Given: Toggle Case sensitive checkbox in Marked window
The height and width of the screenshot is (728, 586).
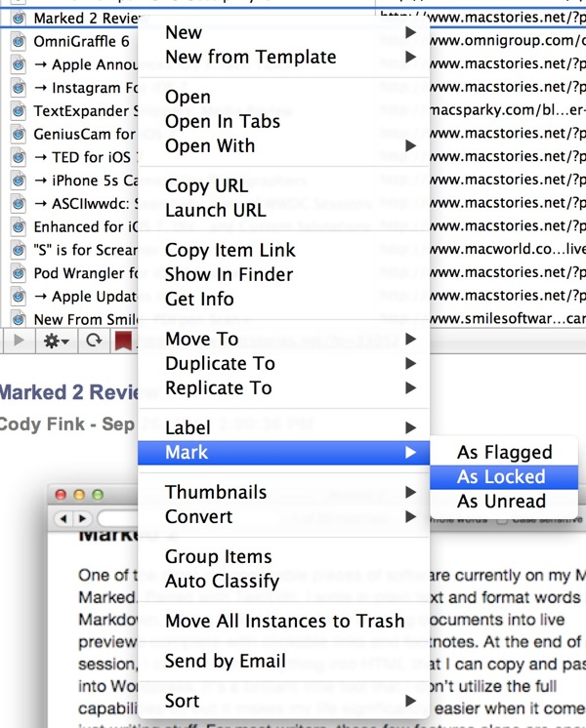Looking at the screenshot, I should 501,521.
